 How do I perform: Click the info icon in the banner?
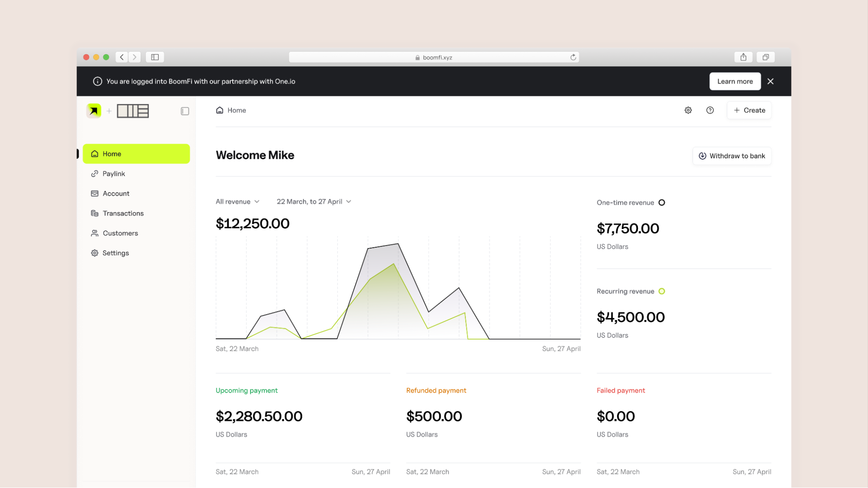point(98,82)
